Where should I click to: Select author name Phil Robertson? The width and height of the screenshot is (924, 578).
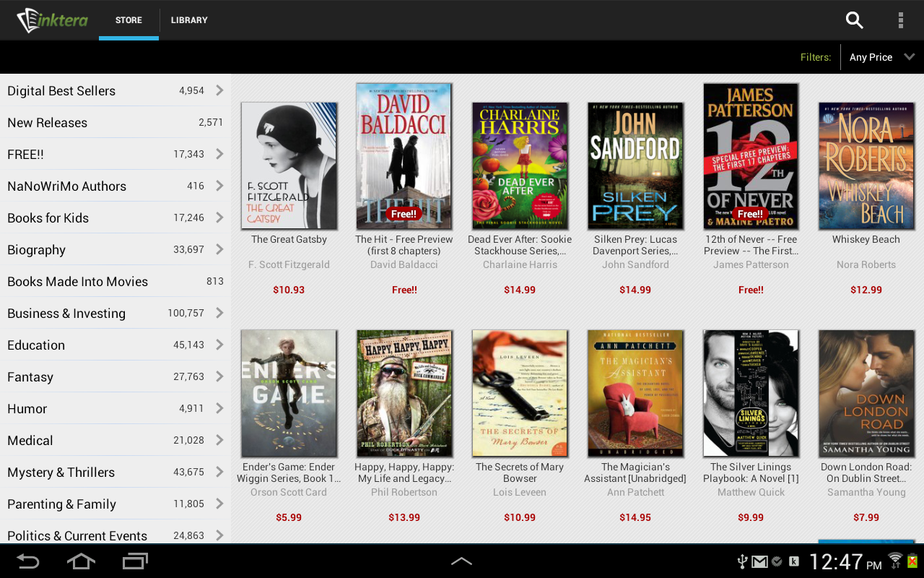tap(404, 492)
